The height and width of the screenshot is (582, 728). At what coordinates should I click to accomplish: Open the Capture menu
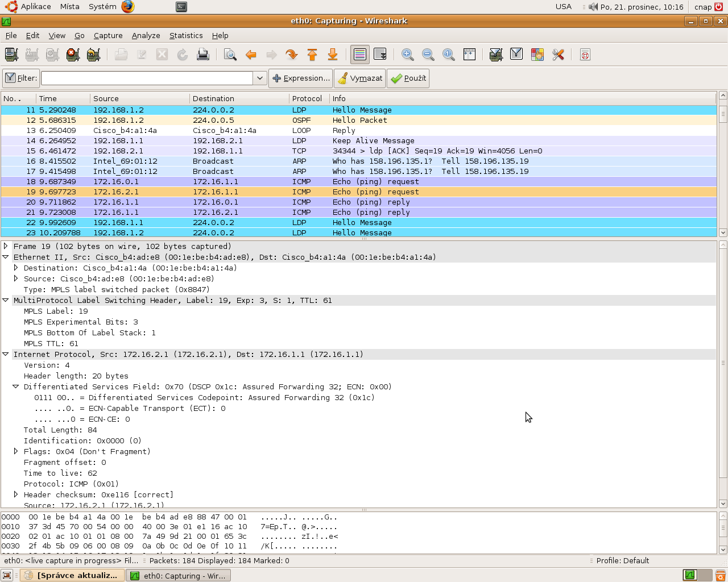(108, 35)
